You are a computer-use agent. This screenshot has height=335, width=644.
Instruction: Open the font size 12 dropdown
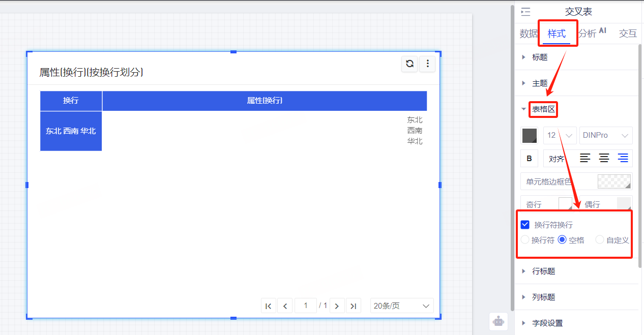click(560, 136)
